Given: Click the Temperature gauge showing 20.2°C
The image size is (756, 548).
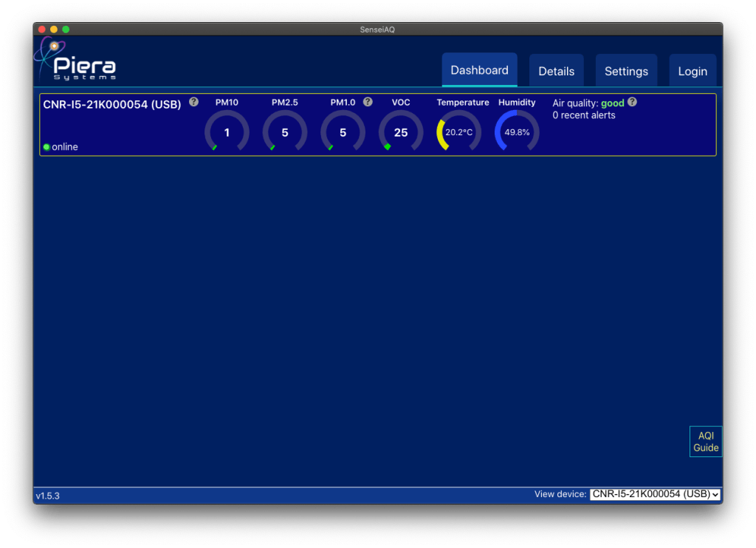Looking at the screenshot, I should point(458,132).
